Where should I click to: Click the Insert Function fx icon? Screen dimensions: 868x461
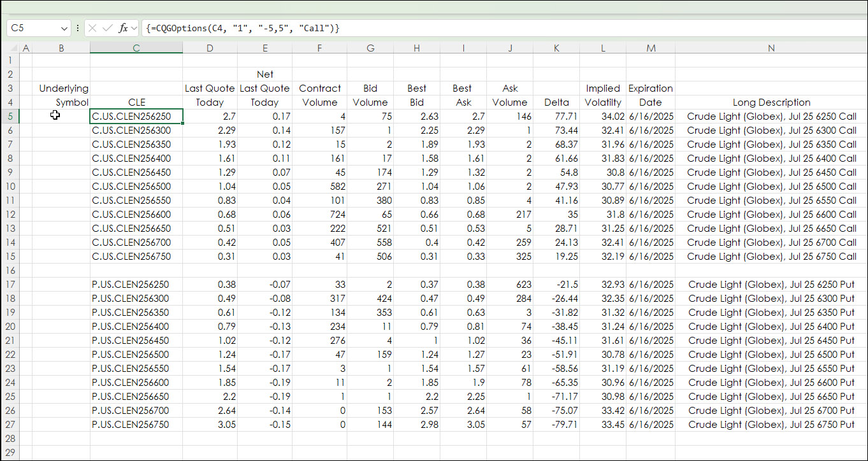click(124, 28)
